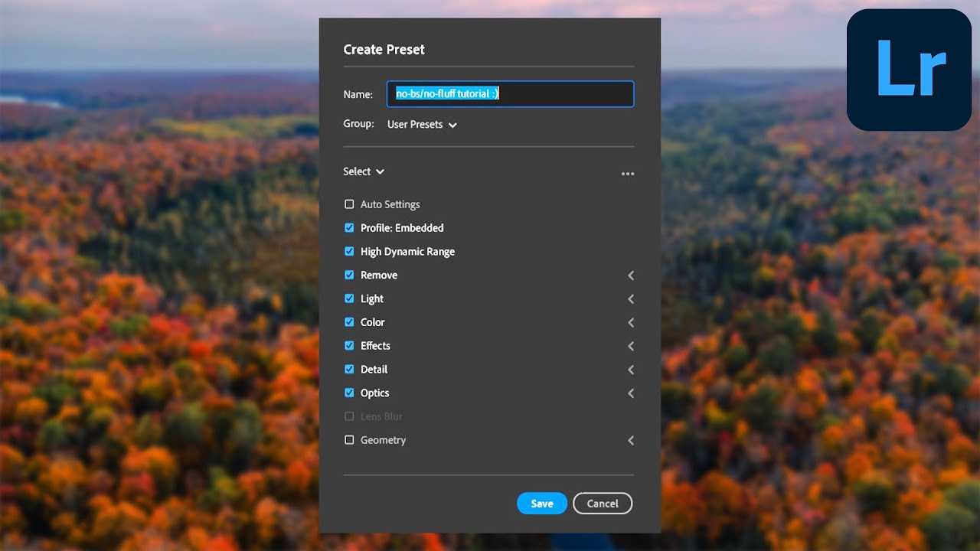980x551 pixels.
Task: Expand the Detail settings chevron
Action: 631,370
